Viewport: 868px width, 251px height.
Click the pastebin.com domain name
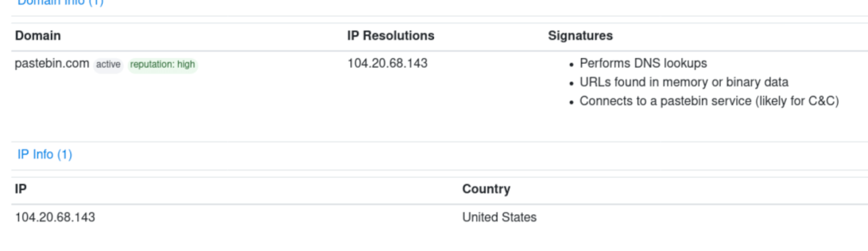[52, 64]
